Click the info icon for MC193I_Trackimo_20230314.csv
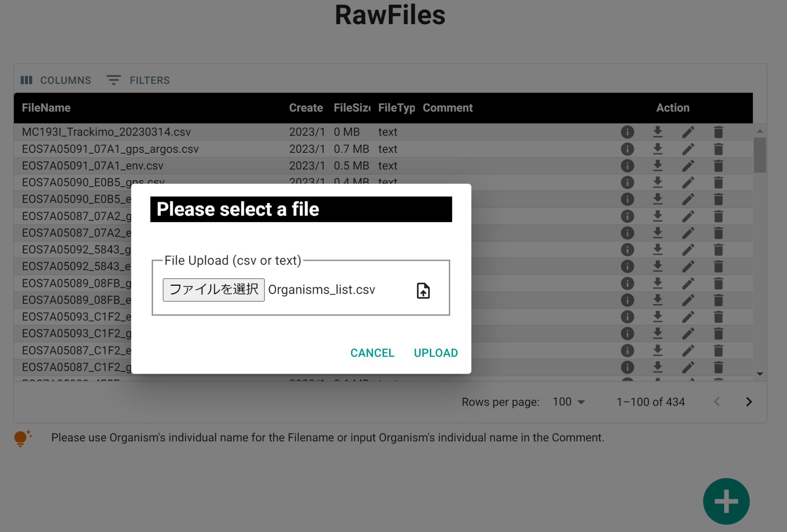The height and width of the screenshot is (532, 787). (x=627, y=132)
